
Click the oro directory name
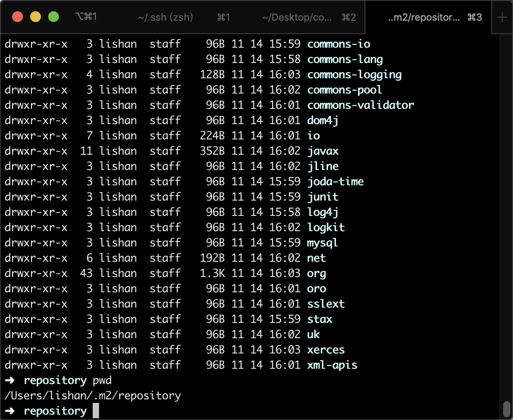[316, 288]
